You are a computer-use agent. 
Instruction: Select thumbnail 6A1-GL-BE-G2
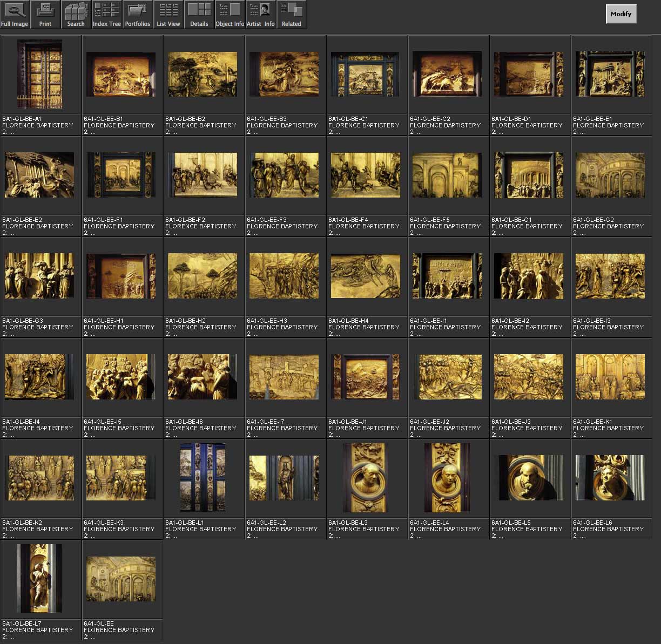point(610,175)
